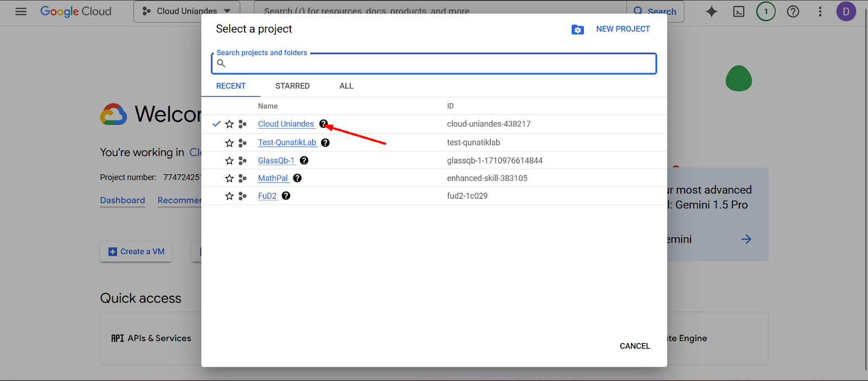This screenshot has height=381, width=868.
Task: Click the top bar Search button
Action: (x=655, y=11)
